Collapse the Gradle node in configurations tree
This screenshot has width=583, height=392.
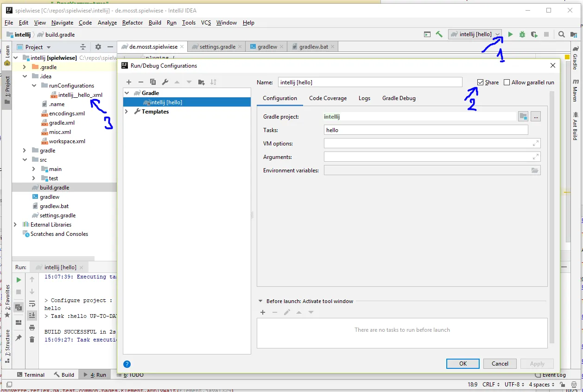click(x=127, y=93)
